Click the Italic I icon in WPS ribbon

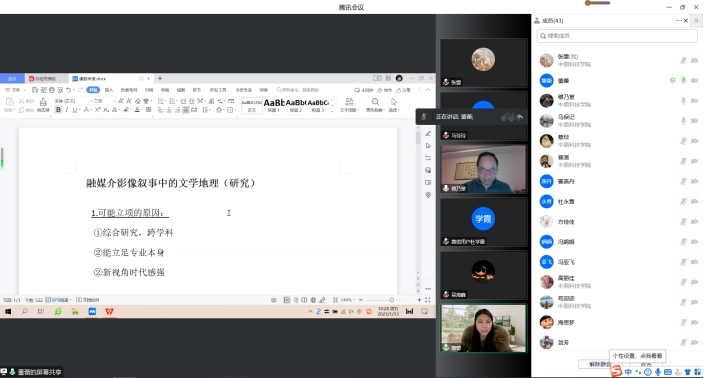tap(66, 110)
